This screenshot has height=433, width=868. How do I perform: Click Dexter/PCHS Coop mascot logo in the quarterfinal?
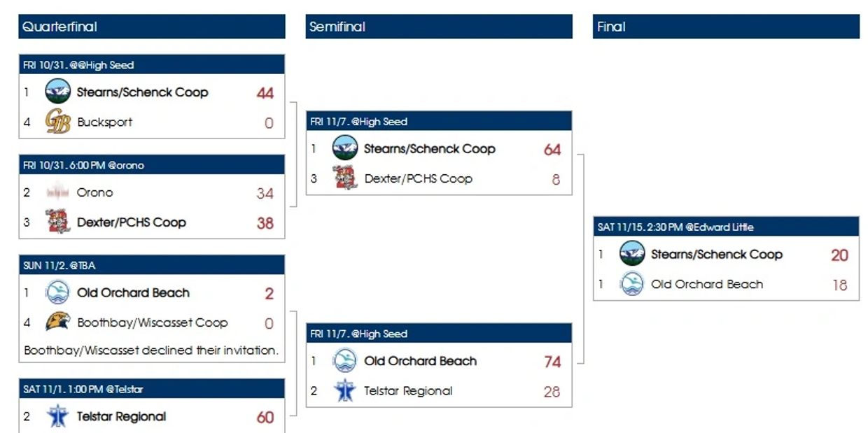click(58, 222)
